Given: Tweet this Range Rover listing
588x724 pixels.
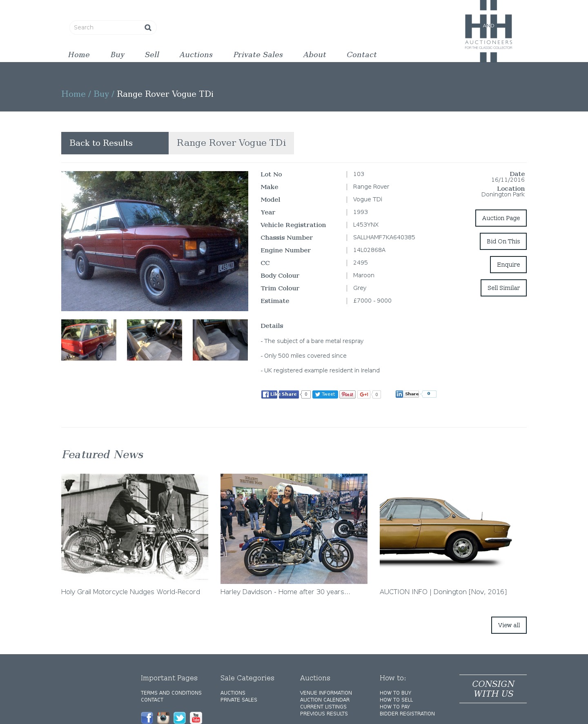Looking at the screenshot, I should point(325,394).
